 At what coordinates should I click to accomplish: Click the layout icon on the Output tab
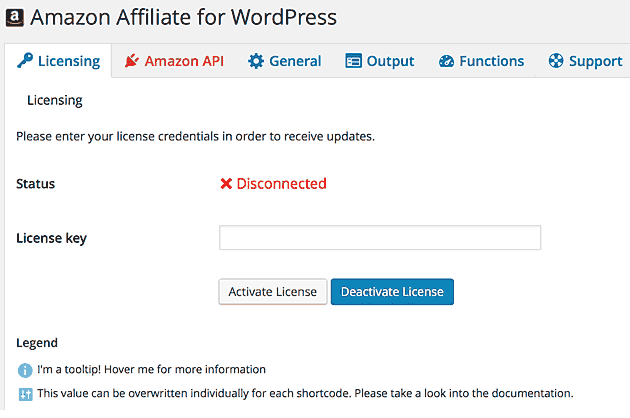pyautogui.click(x=353, y=61)
